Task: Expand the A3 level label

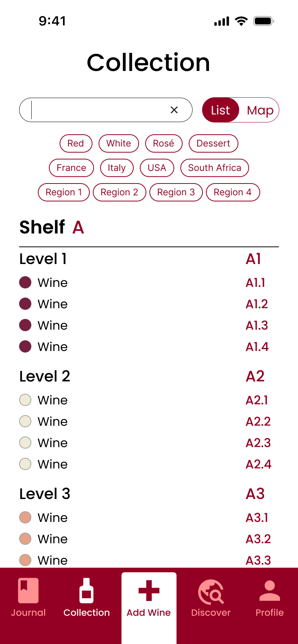Action: (x=255, y=494)
